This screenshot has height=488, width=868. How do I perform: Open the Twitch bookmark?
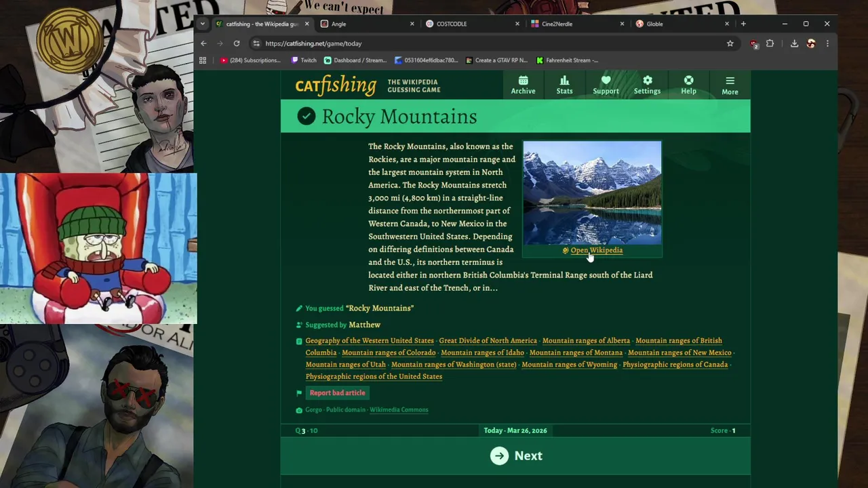coord(304,60)
